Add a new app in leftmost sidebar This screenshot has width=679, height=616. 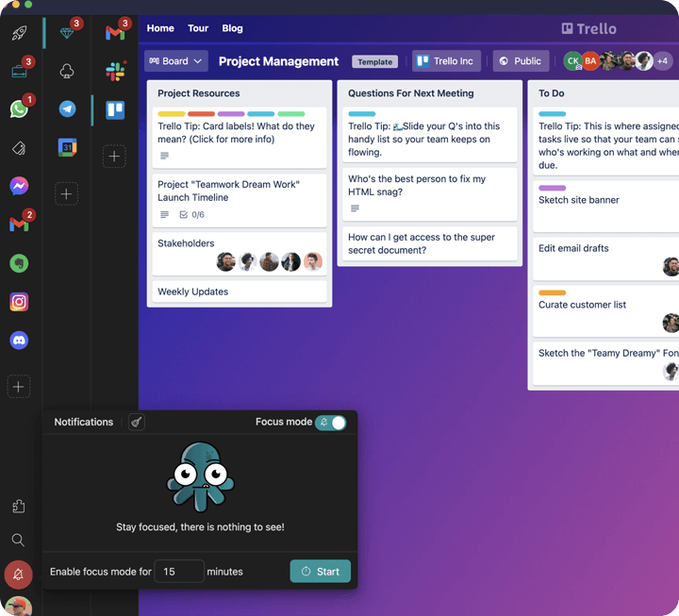[19, 387]
